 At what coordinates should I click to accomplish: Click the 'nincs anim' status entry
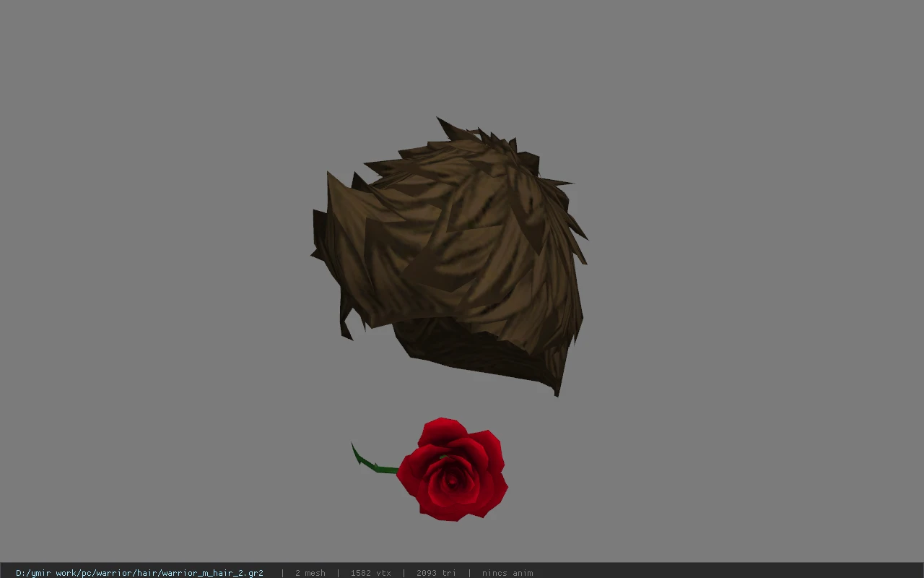pyautogui.click(x=507, y=573)
